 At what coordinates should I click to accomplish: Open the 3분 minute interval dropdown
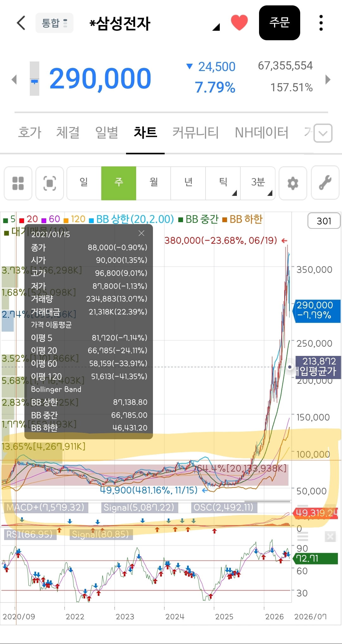coord(258,183)
